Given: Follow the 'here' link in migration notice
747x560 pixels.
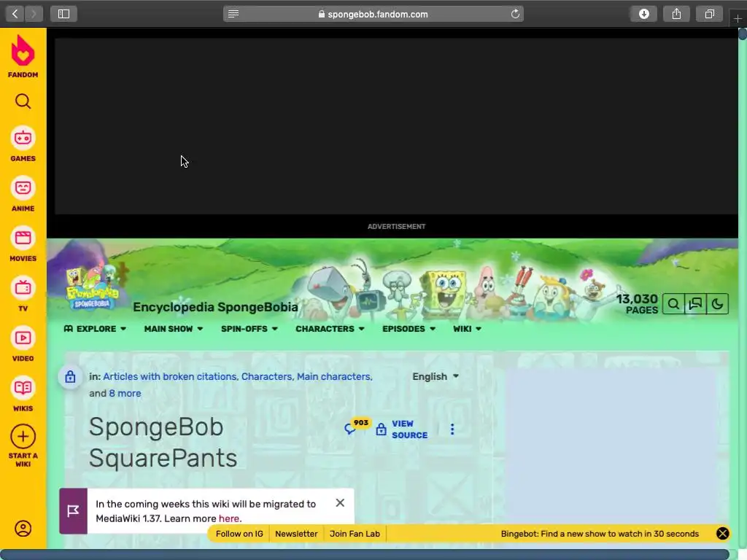Looking at the screenshot, I should 229,518.
